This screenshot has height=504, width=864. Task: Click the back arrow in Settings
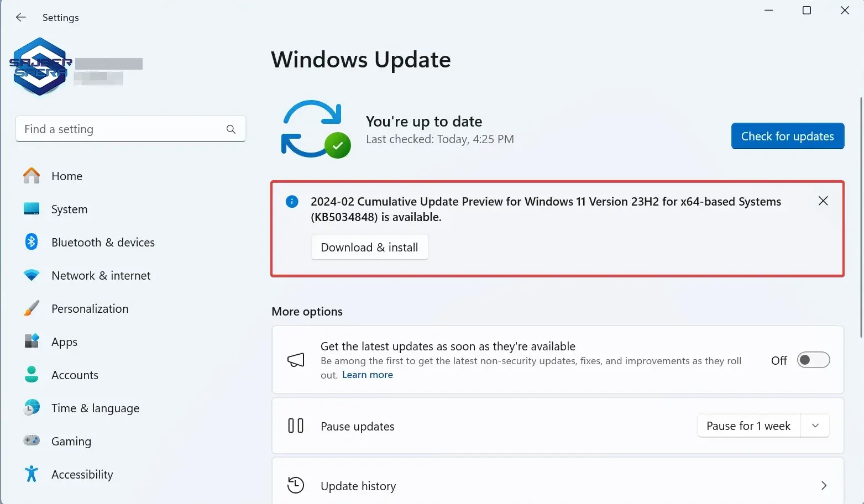point(21,18)
